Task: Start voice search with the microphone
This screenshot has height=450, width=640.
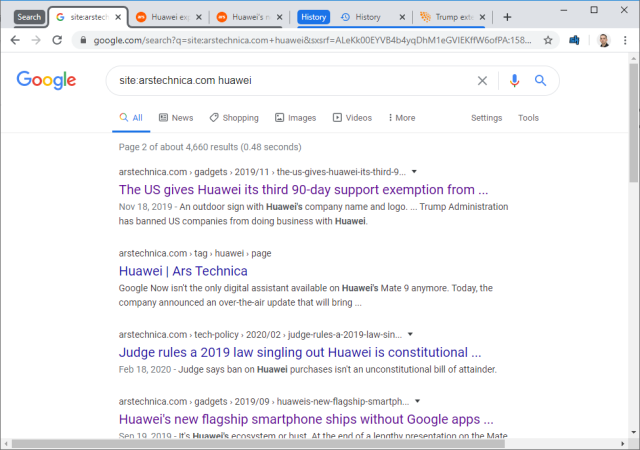Action: [514, 80]
